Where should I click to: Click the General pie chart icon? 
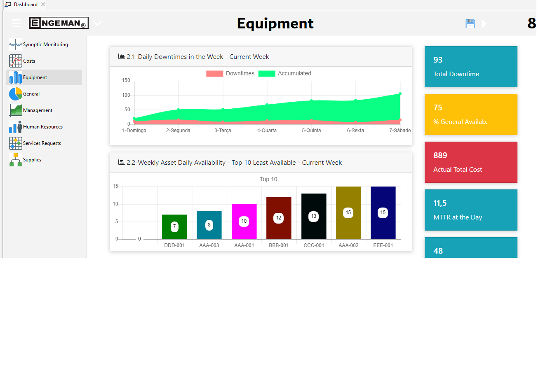point(16,93)
